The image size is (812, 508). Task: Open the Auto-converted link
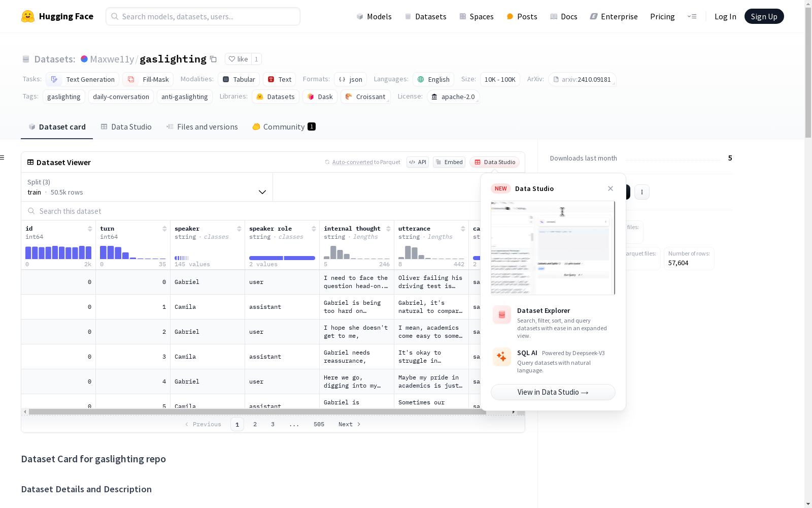point(352,162)
